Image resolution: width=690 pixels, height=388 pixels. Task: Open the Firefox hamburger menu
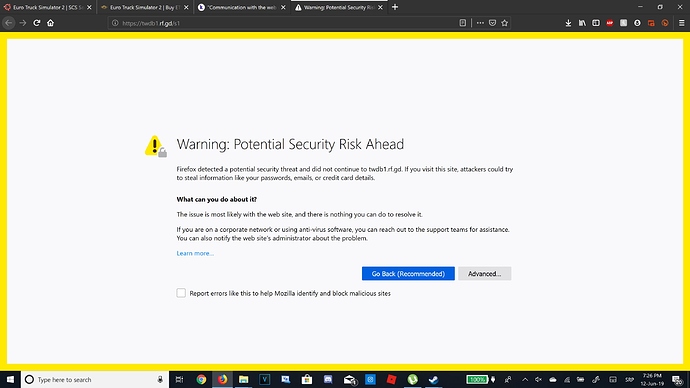(681, 23)
